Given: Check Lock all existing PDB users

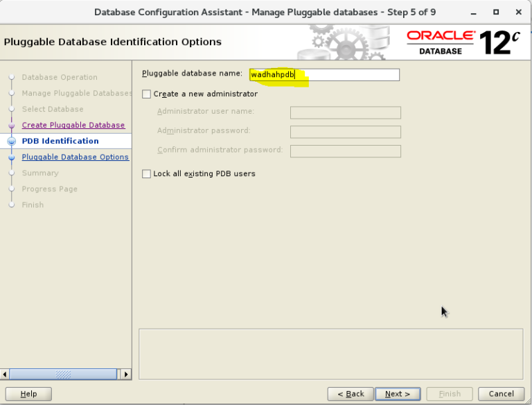Looking at the screenshot, I should point(146,174).
